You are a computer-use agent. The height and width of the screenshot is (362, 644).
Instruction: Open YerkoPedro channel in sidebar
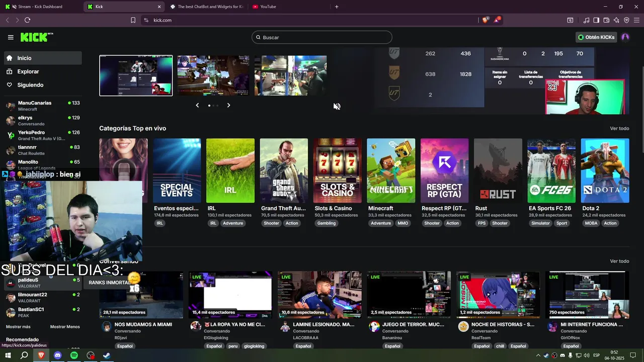coord(43,135)
